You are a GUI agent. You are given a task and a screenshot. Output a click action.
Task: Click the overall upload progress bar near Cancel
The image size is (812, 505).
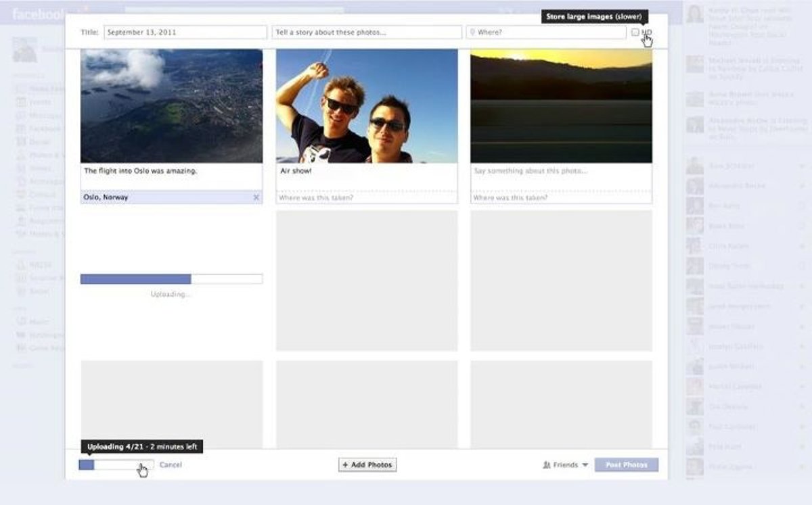116,465
